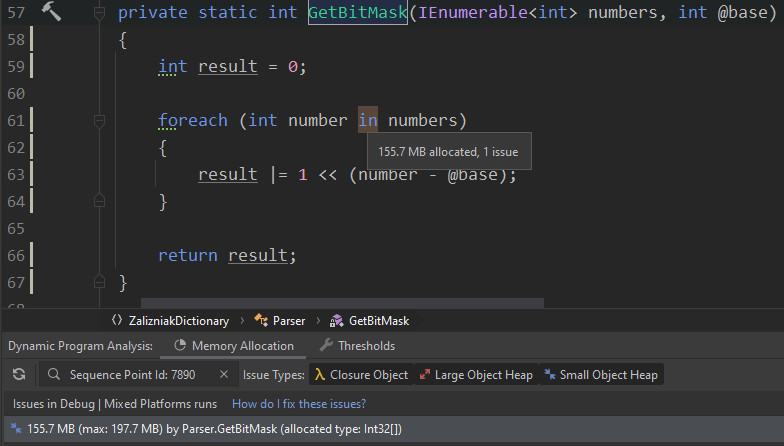The image size is (784, 446).
Task: Collapse the foreach block fold marker
Action: 100,120
